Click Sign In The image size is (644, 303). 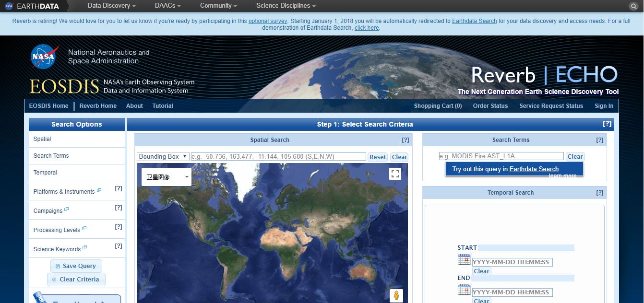click(x=604, y=106)
